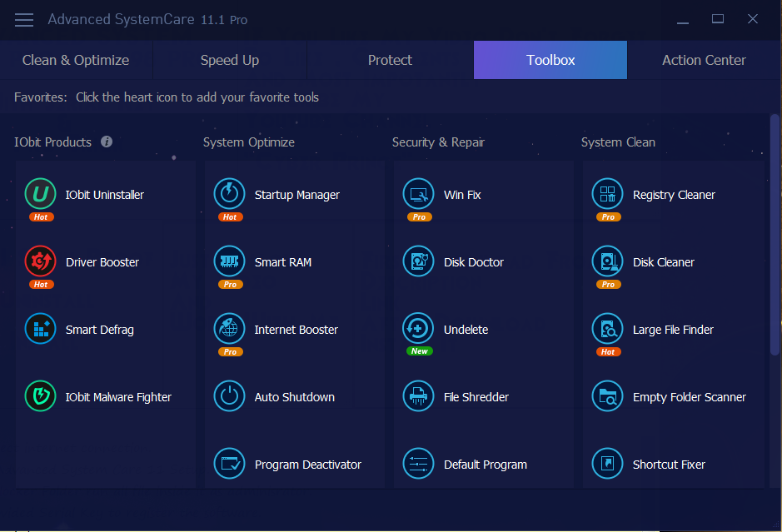Open the Action Center tab

point(704,60)
